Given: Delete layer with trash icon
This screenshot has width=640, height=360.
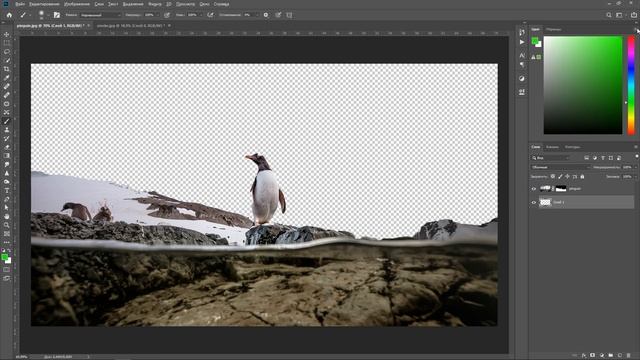Looking at the screenshot, I should tap(629, 356).
